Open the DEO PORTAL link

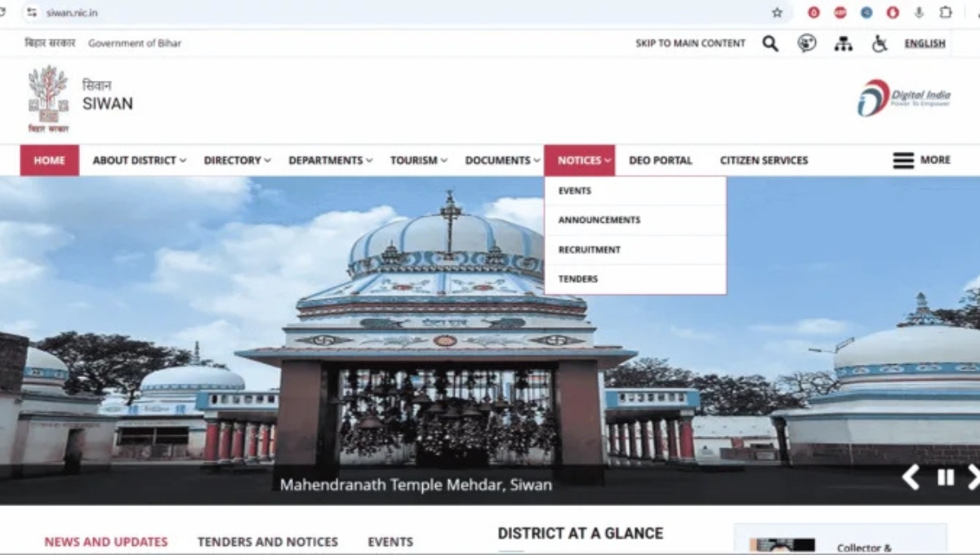coord(661,160)
